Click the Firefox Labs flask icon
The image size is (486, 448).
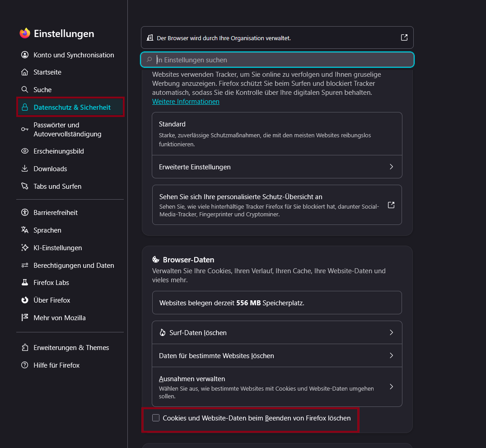point(25,282)
